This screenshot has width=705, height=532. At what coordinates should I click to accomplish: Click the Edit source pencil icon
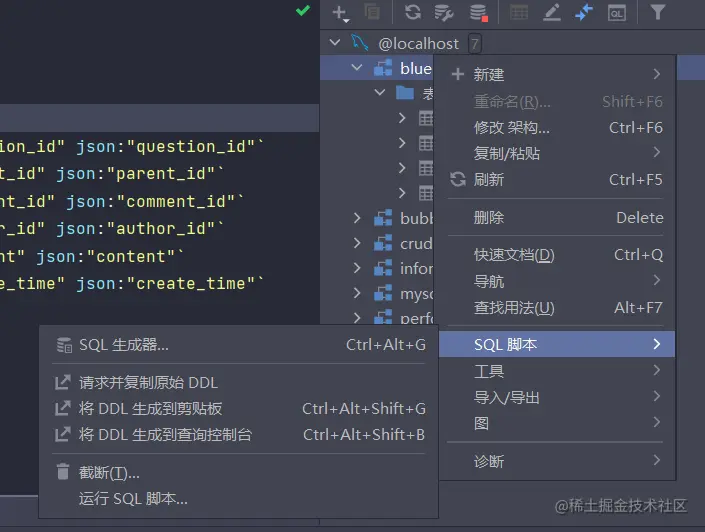[x=552, y=12]
